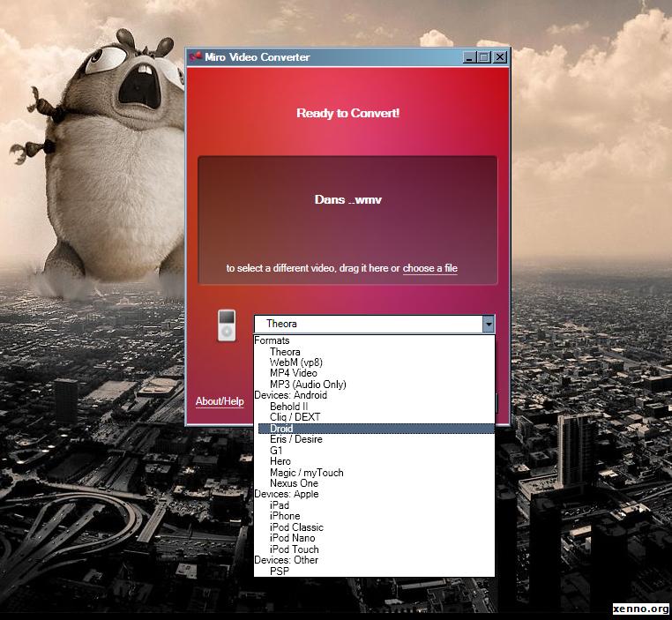
Task: Click the Ready to Convert! heading
Action: [348, 113]
